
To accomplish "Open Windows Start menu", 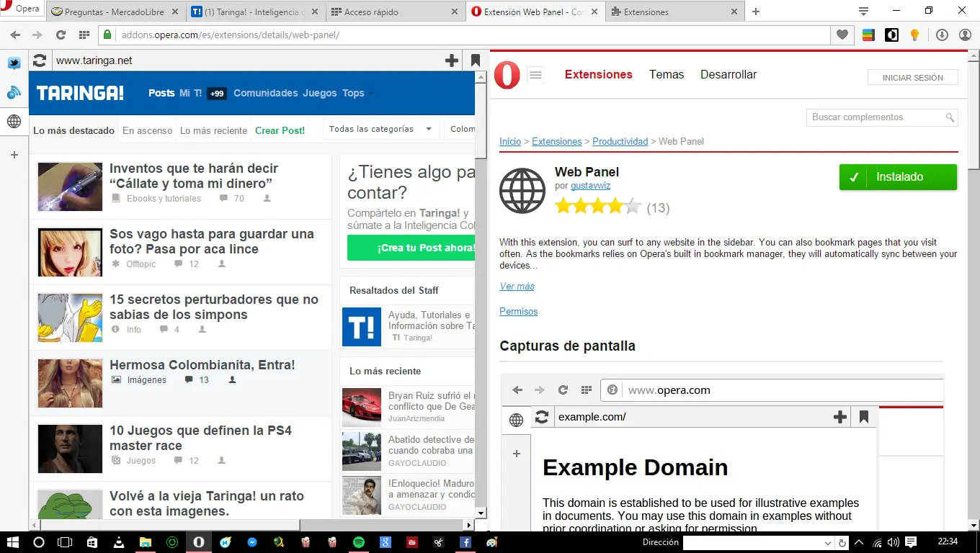I will (12, 542).
